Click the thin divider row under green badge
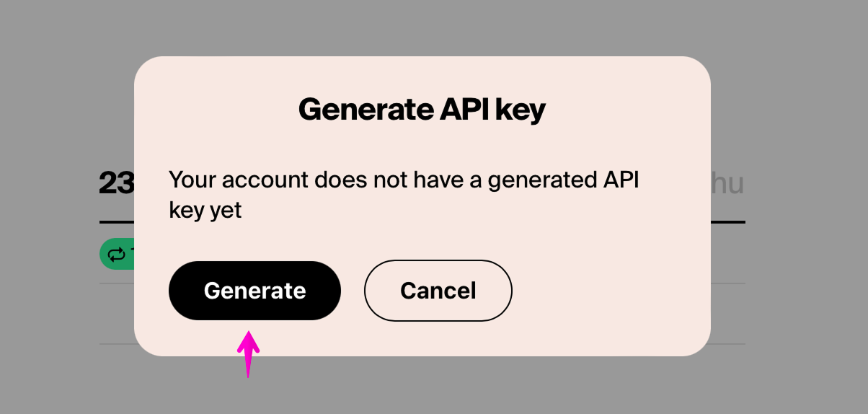The width and height of the screenshot is (868, 414). [x=117, y=283]
